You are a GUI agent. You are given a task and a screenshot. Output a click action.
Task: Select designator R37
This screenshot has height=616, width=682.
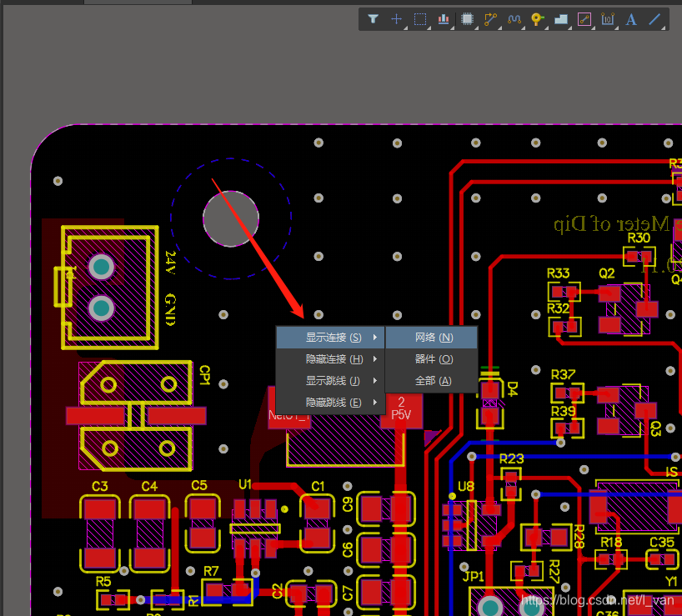(x=563, y=374)
